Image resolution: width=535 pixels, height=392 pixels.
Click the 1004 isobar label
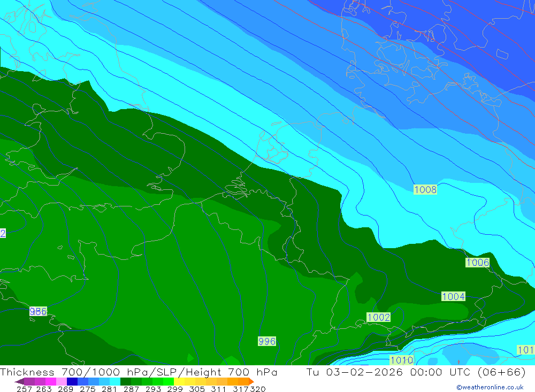coord(454,296)
